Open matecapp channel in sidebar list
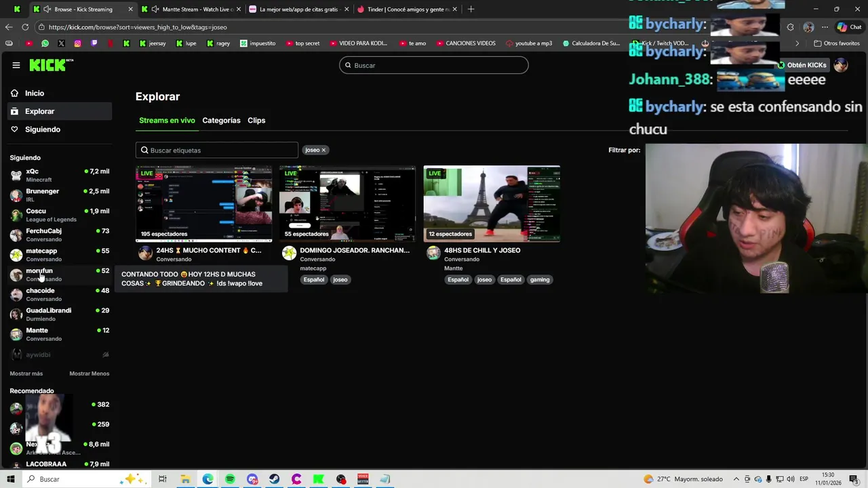Screen dimensions: 868x488 pyautogui.click(x=60, y=255)
